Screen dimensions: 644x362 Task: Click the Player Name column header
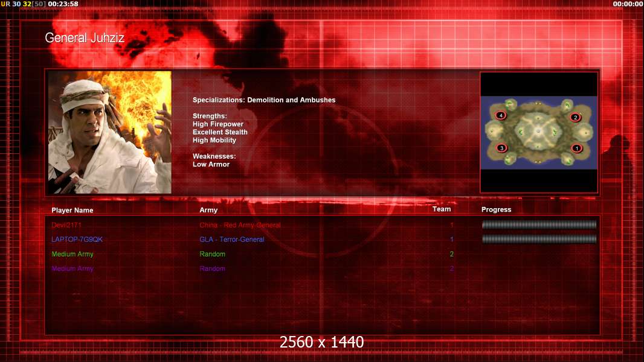pos(72,211)
